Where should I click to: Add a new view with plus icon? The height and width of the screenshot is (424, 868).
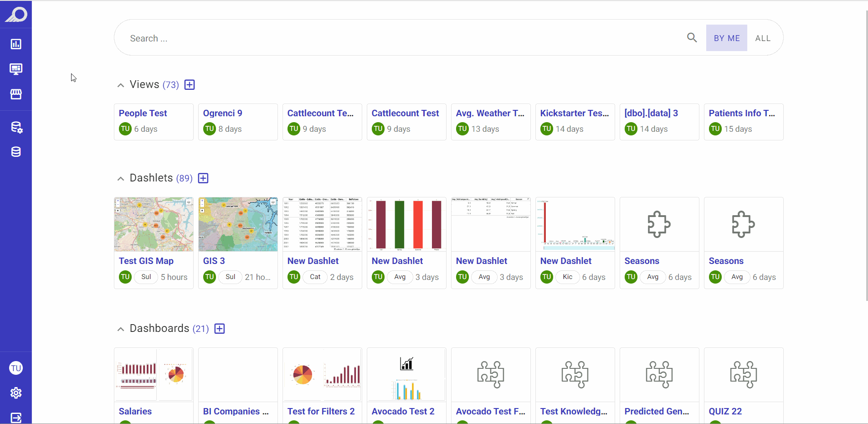point(190,85)
